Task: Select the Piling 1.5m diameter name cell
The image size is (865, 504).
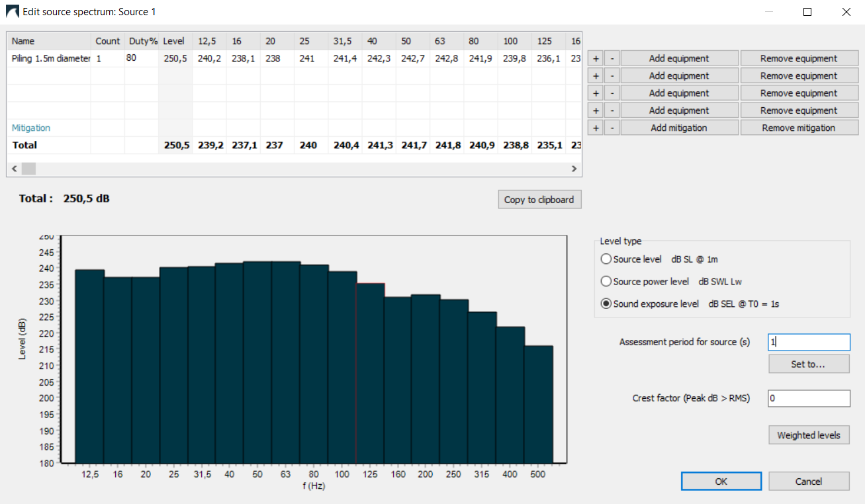Action: 50,59
